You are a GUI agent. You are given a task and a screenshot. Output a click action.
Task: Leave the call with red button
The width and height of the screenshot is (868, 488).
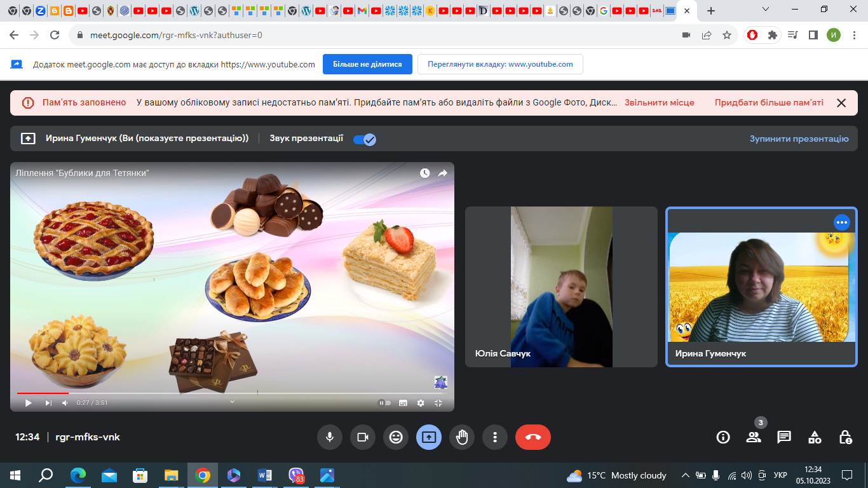tap(533, 437)
